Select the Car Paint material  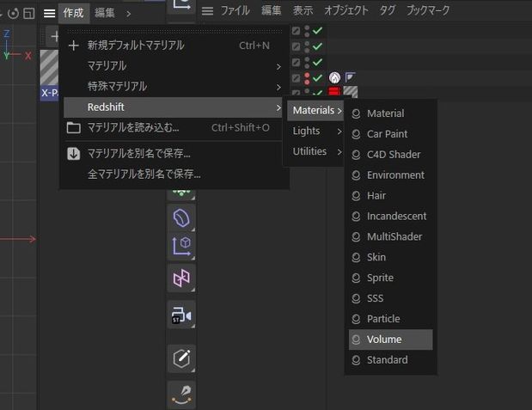coord(390,134)
